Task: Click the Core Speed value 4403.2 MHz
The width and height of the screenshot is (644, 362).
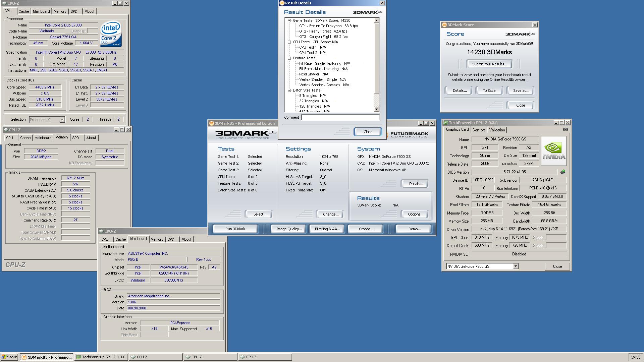Action: [45, 87]
